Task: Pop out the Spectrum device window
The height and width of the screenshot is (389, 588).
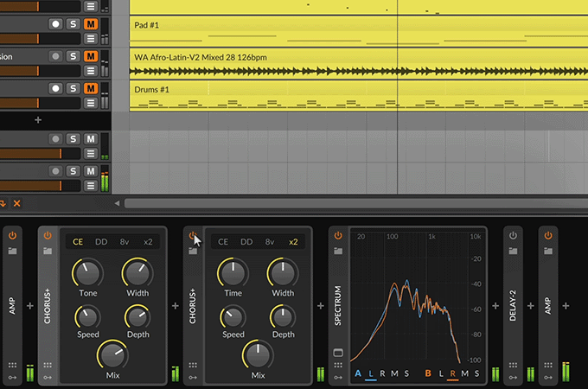Action: pyautogui.click(x=338, y=353)
